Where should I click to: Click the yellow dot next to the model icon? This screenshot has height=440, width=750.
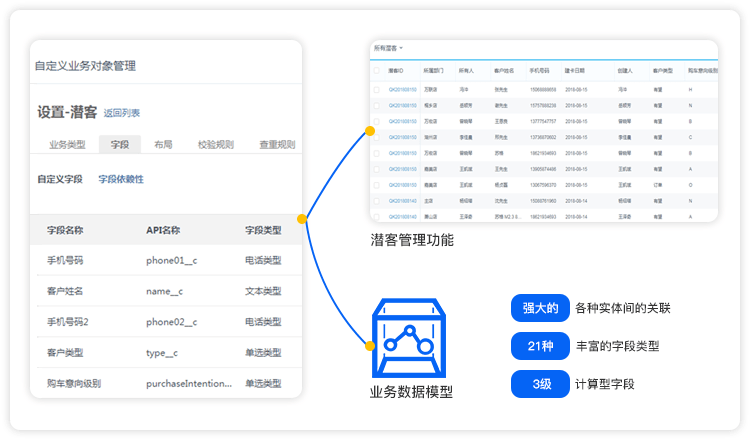tap(369, 346)
